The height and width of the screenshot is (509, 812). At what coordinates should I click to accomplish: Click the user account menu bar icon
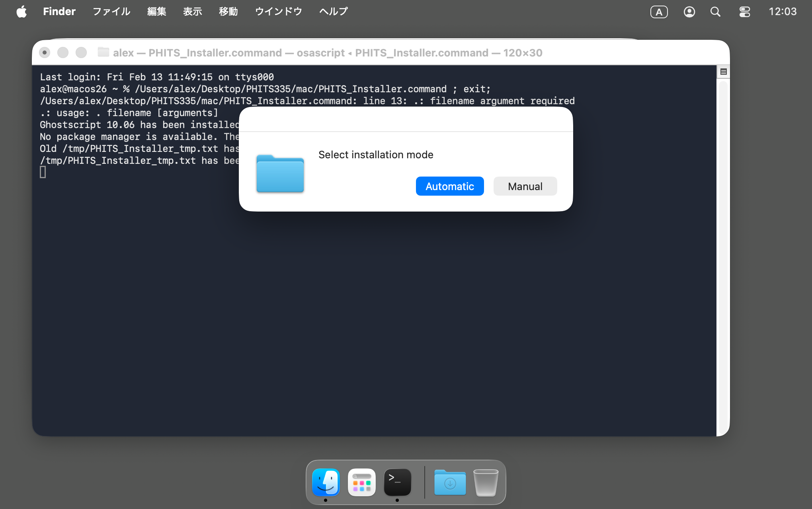tap(689, 12)
